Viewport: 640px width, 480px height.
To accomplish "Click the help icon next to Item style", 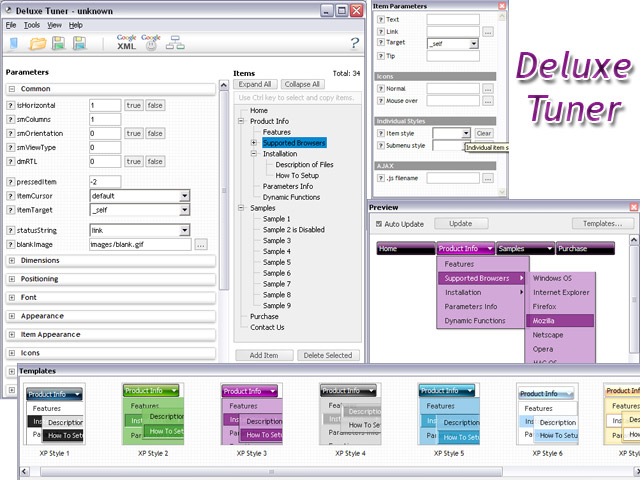I will point(381,133).
